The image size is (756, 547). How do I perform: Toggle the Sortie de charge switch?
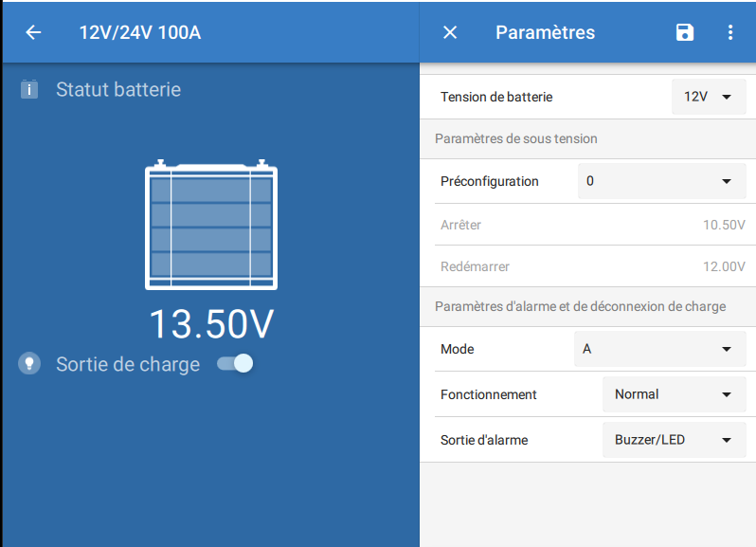click(x=235, y=363)
